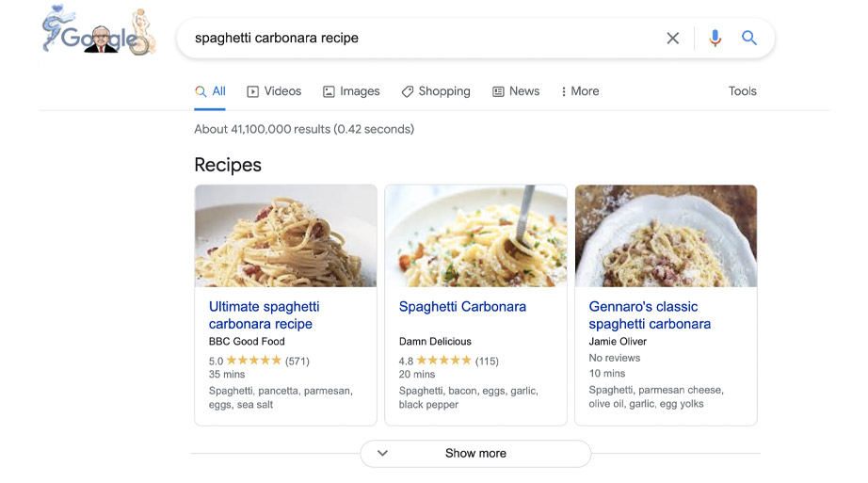Clear the search query with X icon

672,39
